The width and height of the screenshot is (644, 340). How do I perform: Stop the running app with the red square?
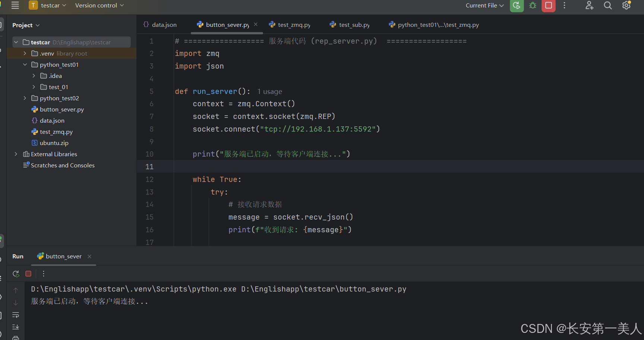click(548, 6)
